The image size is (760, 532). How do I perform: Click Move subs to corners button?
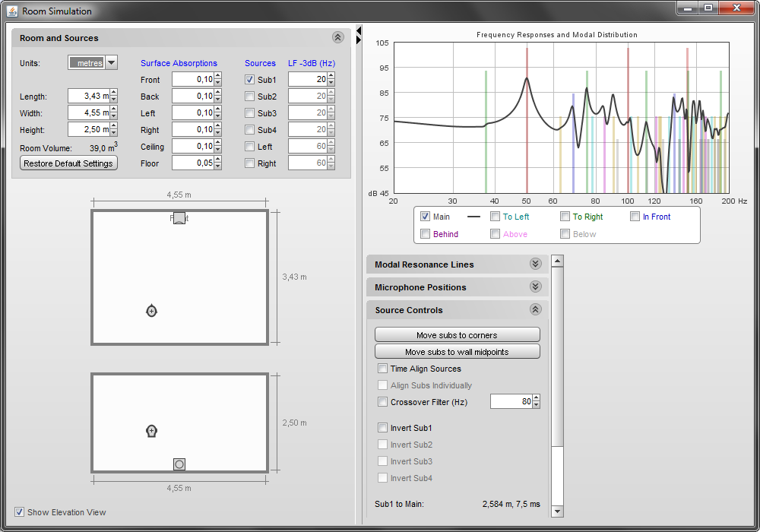pos(457,335)
